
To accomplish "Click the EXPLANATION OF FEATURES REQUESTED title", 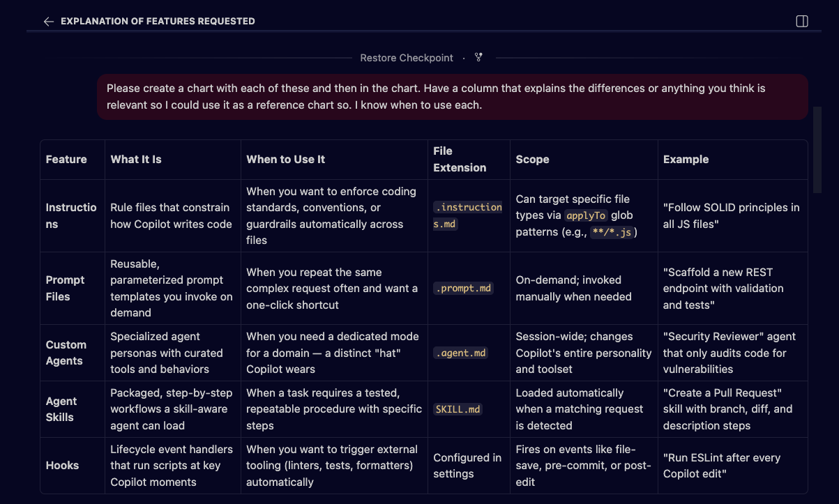I will [x=157, y=21].
